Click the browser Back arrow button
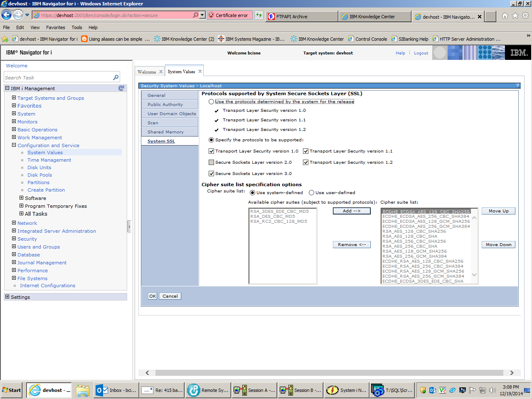The image size is (532, 399). 6,15
